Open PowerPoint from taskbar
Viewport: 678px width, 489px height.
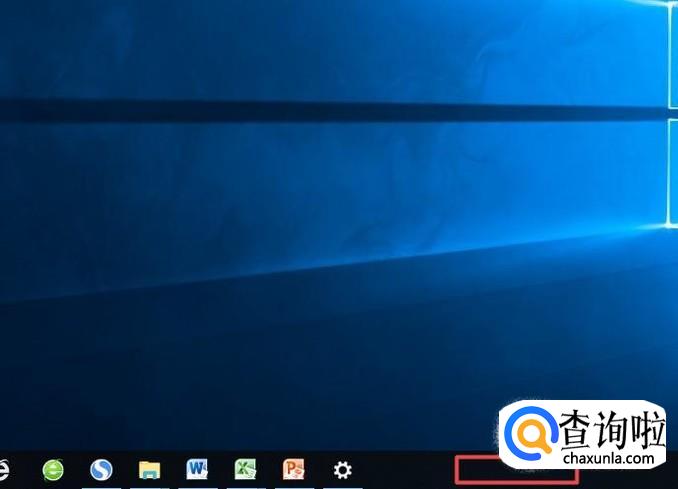point(294,470)
